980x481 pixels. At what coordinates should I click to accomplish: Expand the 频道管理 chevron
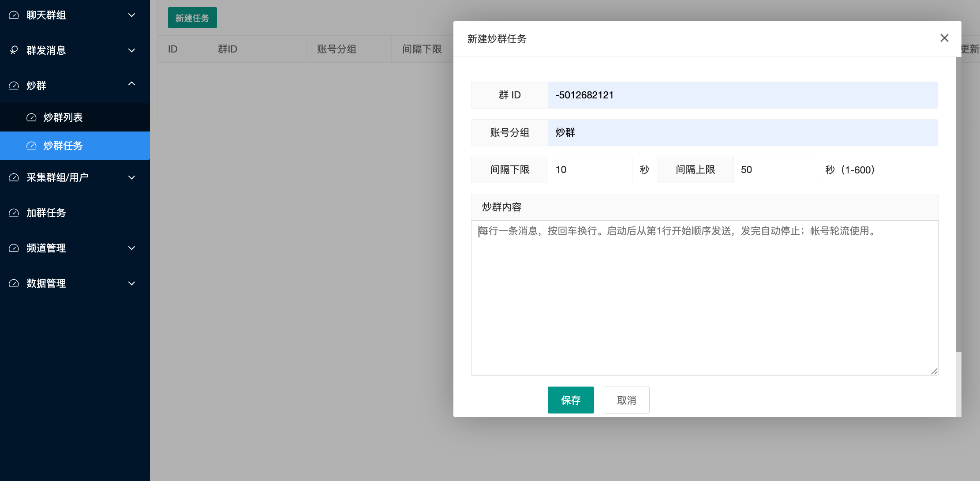click(x=131, y=248)
